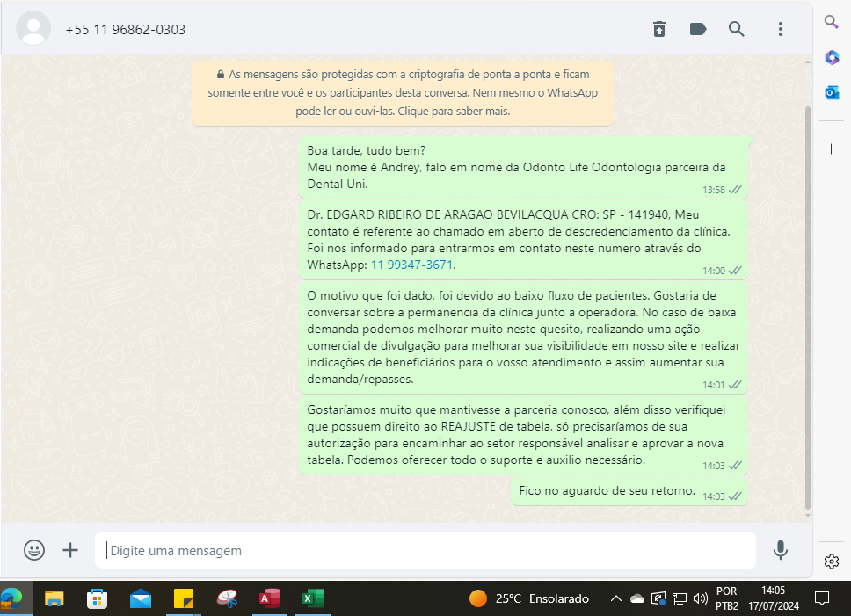Click the POR PTB2 language indicator

pyautogui.click(x=727, y=598)
